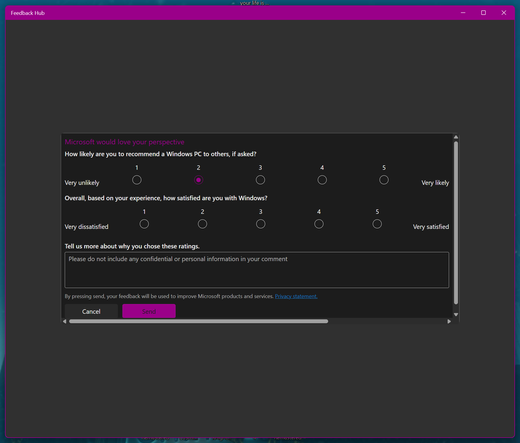Select satisfaction rating 1 Very dissatisfied

[144, 224]
